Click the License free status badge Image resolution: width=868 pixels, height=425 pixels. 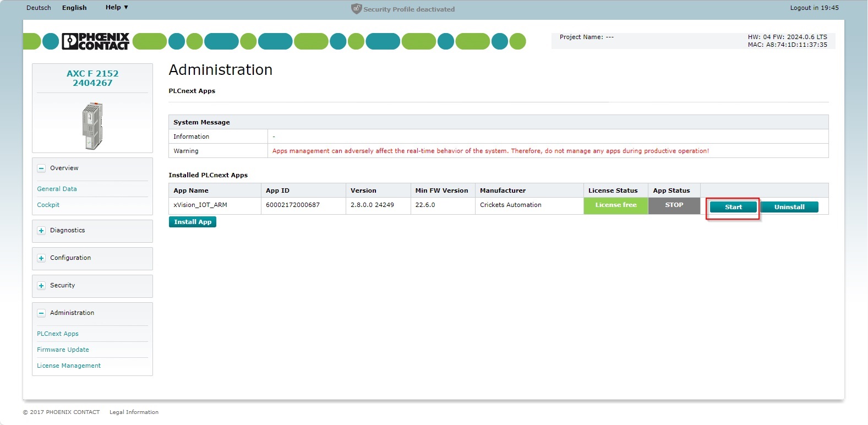pos(616,205)
